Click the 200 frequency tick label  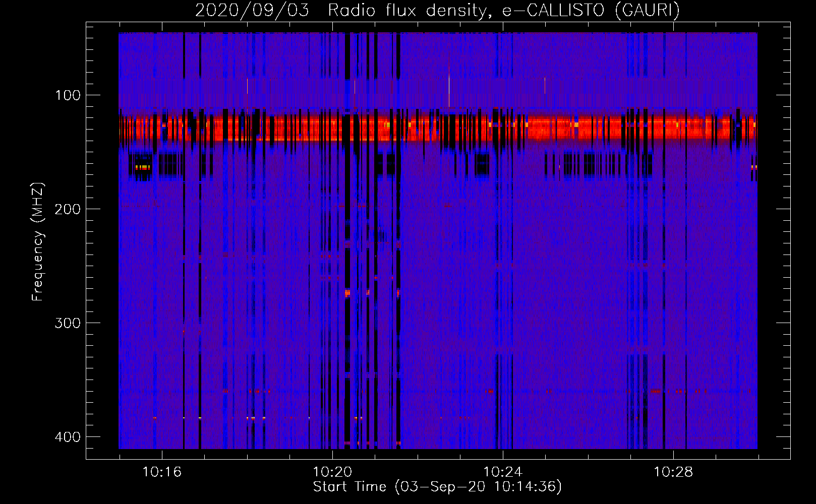pos(68,209)
